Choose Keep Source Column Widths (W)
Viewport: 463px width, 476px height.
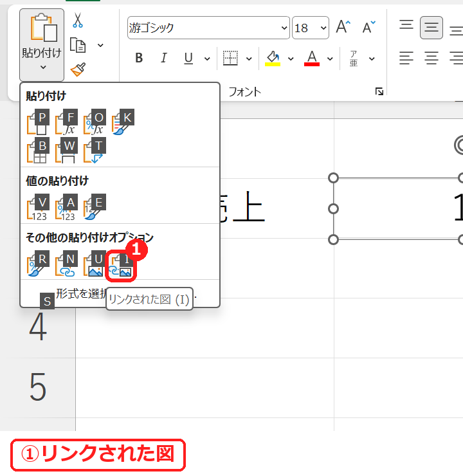66,151
